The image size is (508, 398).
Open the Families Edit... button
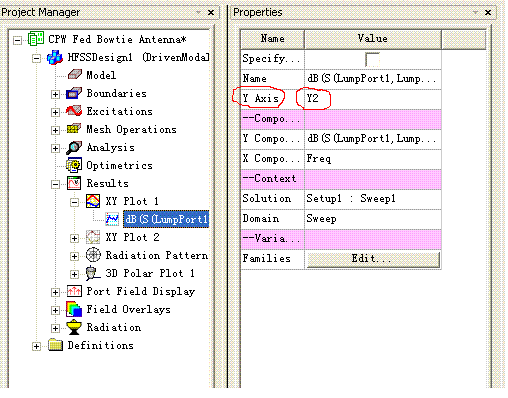click(373, 259)
